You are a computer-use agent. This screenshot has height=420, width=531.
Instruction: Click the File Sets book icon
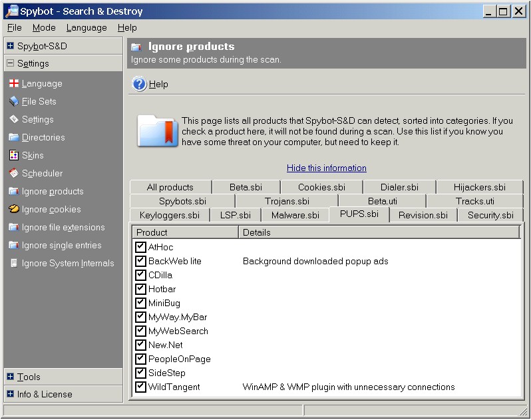coord(13,101)
